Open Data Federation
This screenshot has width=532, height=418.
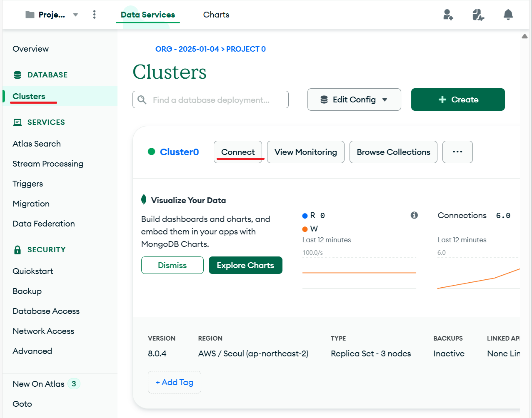tap(44, 224)
